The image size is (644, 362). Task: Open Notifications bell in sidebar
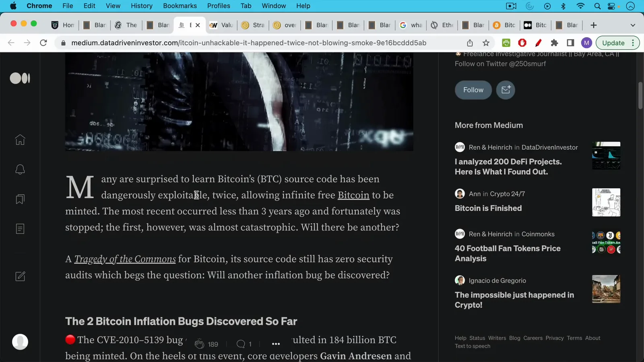point(20,169)
